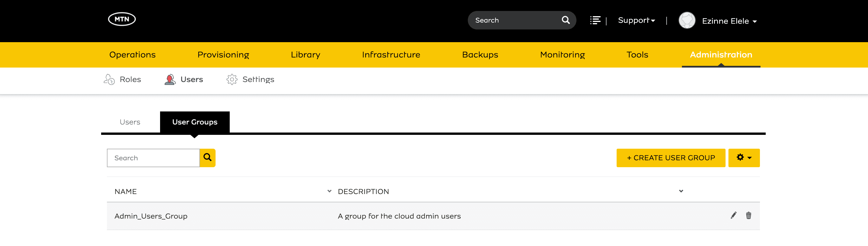
Task: Click the user avatar picture
Action: click(x=687, y=20)
